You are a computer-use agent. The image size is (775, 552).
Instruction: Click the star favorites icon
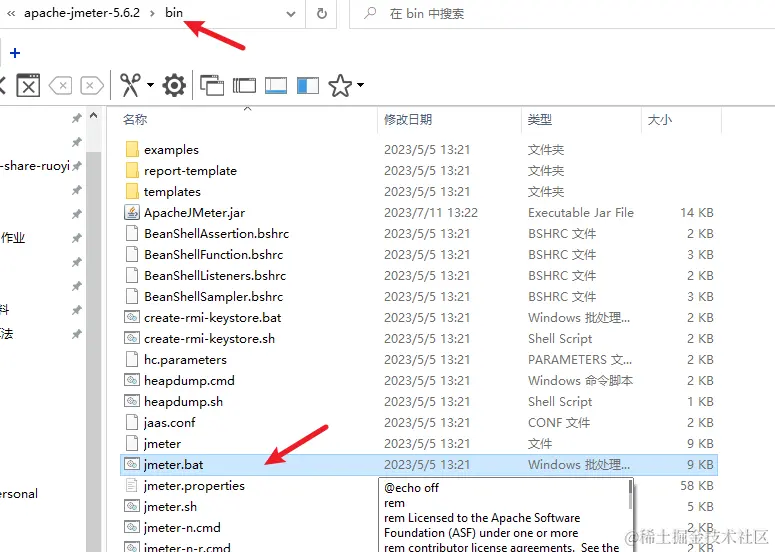(x=341, y=85)
